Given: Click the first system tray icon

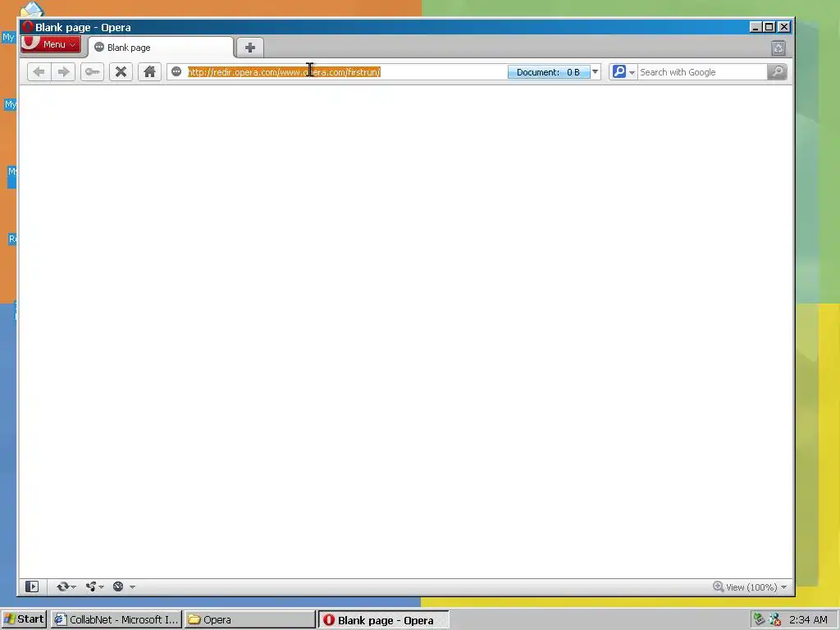Looking at the screenshot, I should [759, 620].
